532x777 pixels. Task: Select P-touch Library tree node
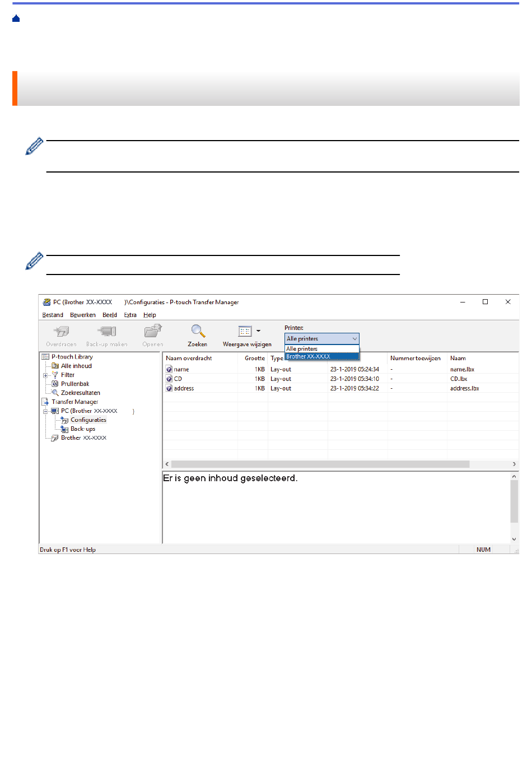click(72, 357)
